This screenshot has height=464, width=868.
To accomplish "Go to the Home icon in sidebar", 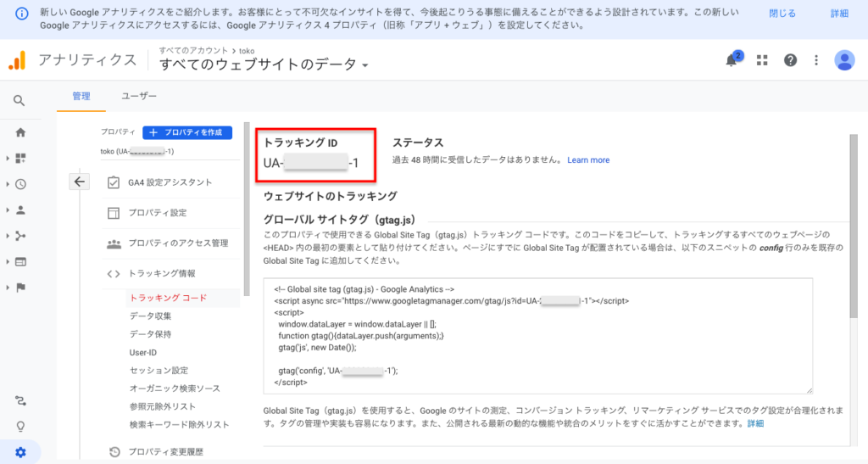I will pos(20,132).
